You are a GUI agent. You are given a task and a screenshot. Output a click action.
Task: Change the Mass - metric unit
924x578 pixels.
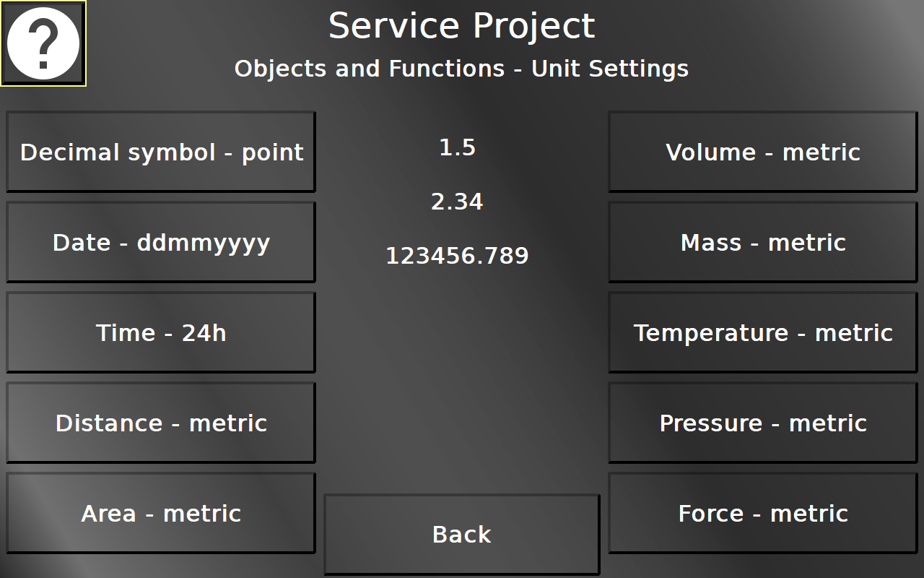[762, 242]
